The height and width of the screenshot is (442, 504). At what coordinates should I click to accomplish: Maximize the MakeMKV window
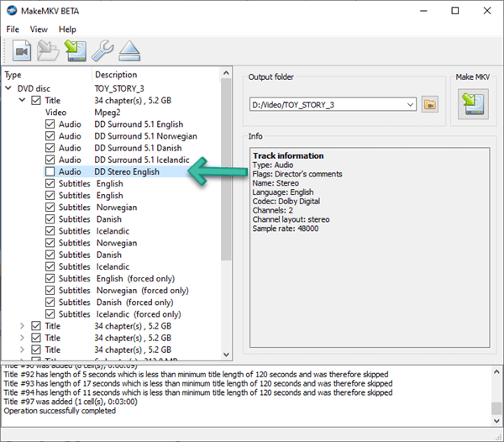coord(455,11)
